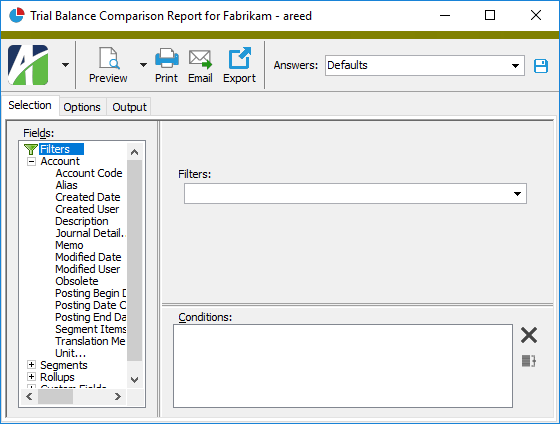Close the Trial Balance report window
This screenshot has width=560, height=424.
click(x=536, y=15)
